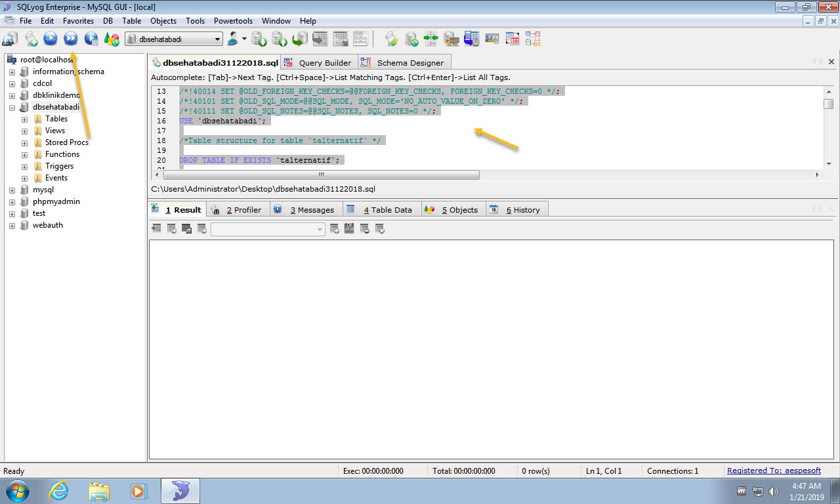Open the empty dropdown in Result toolbar
Screen dimensions: 840x504
(x=268, y=229)
